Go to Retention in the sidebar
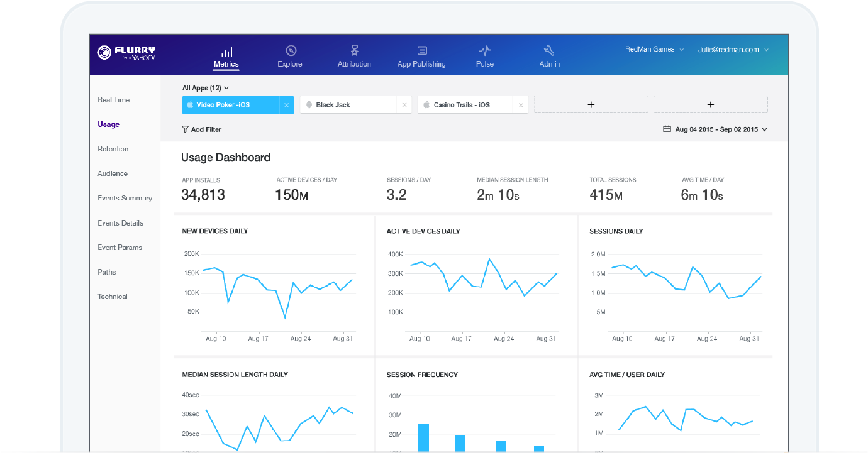The height and width of the screenshot is (460, 868). [113, 149]
